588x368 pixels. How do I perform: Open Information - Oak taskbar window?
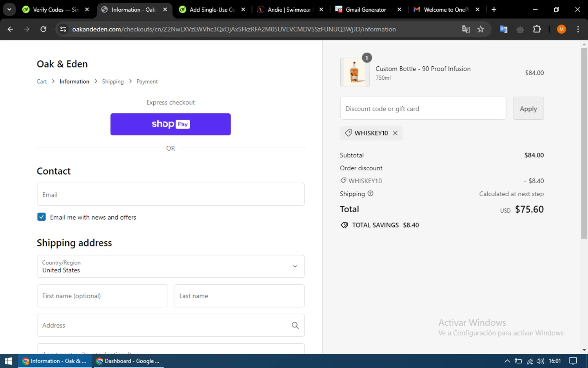(x=54, y=361)
